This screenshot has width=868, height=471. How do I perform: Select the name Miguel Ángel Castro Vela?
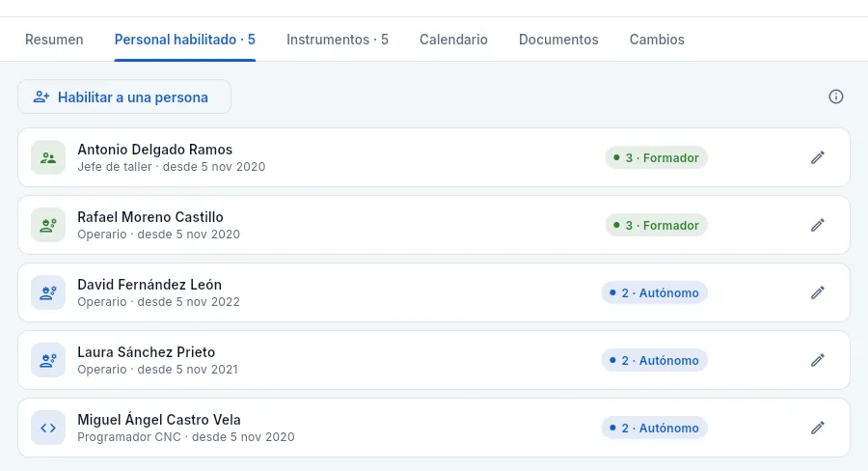[x=159, y=420]
